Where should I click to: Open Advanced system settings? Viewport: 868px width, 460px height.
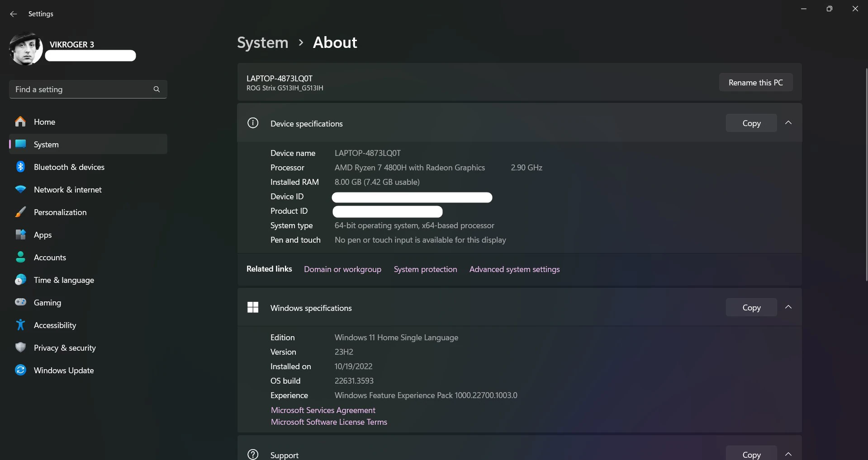pyautogui.click(x=514, y=269)
